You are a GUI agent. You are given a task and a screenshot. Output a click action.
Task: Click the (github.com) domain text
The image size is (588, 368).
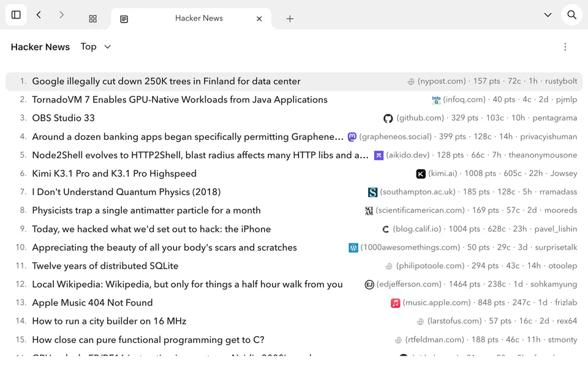tap(420, 118)
